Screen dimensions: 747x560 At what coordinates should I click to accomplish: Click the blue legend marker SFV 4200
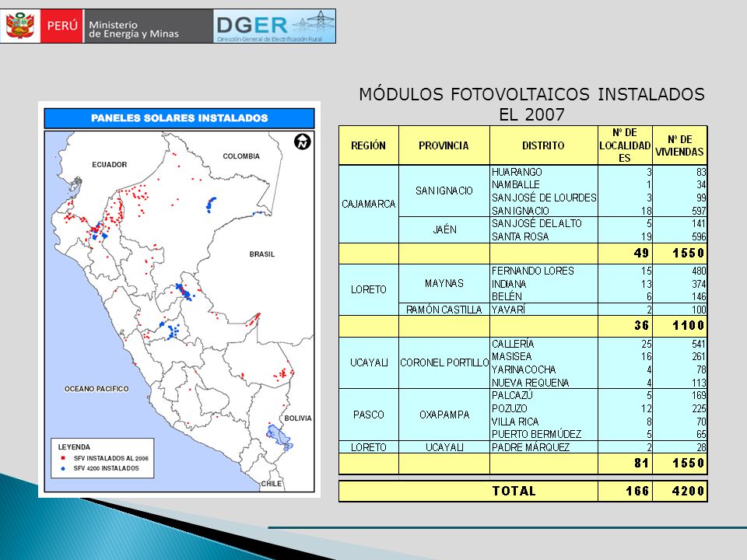63,468
